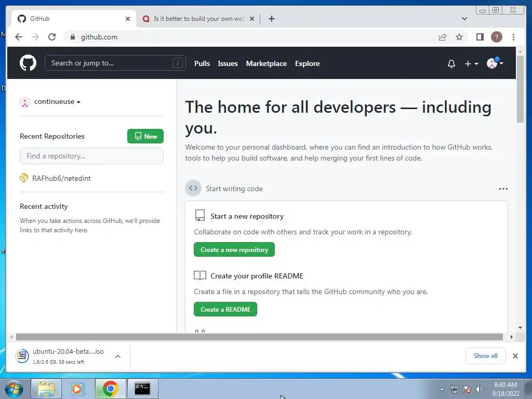
Task: Click the RAFhub6/netedint repository avatar icon
Action: click(x=24, y=178)
